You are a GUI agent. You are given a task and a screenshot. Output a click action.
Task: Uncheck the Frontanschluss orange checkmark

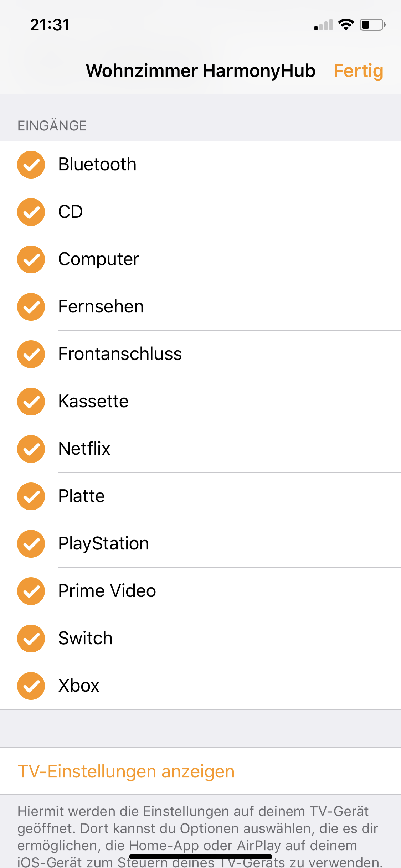[31, 354]
